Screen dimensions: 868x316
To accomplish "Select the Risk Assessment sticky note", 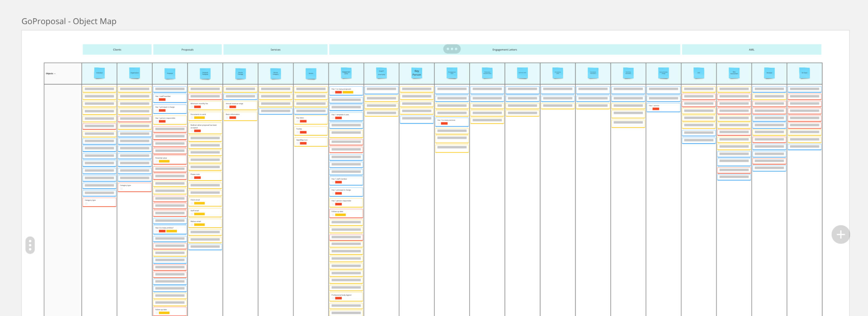I will click(x=734, y=73).
